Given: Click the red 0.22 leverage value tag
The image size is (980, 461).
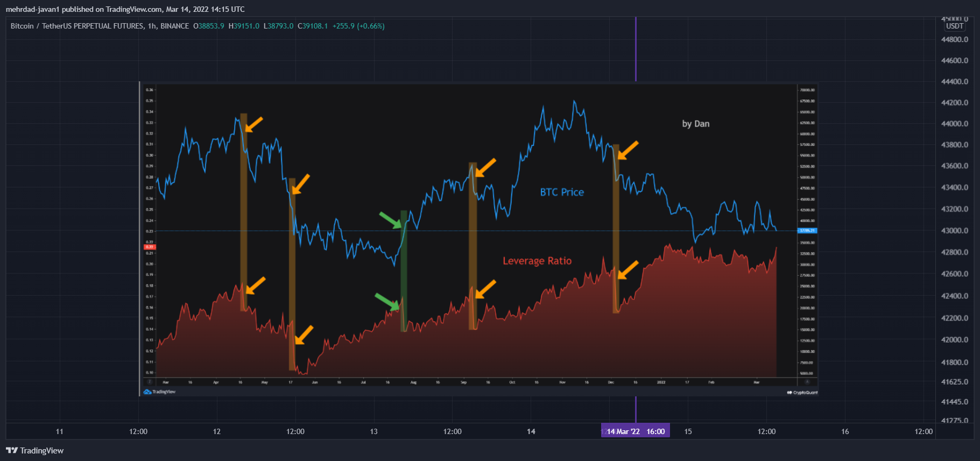Looking at the screenshot, I should tap(150, 247).
